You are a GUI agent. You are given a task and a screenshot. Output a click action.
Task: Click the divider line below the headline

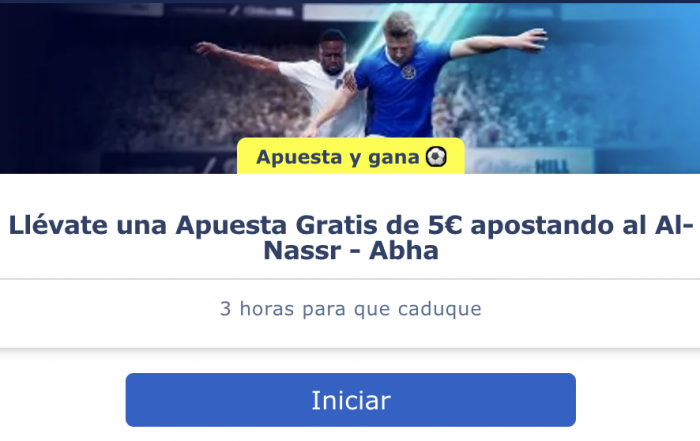pos(350,279)
